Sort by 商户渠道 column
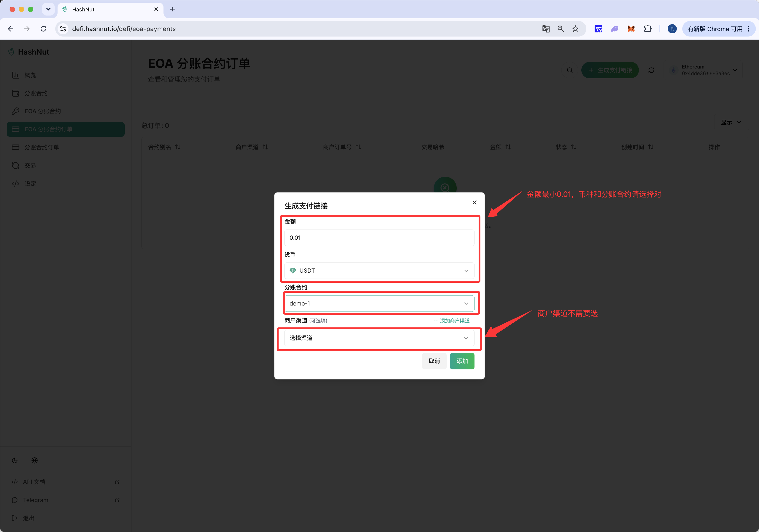759x532 pixels. (252, 147)
